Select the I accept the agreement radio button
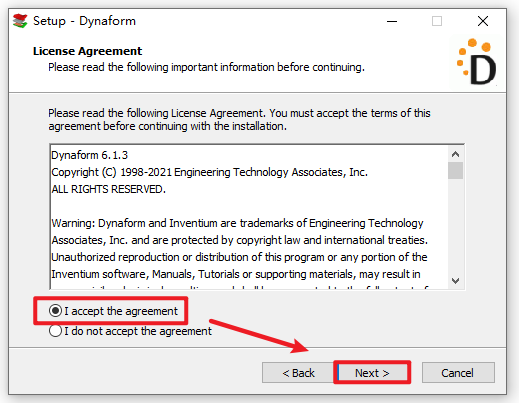This screenshot has width=519, height=403. [55, 311]
